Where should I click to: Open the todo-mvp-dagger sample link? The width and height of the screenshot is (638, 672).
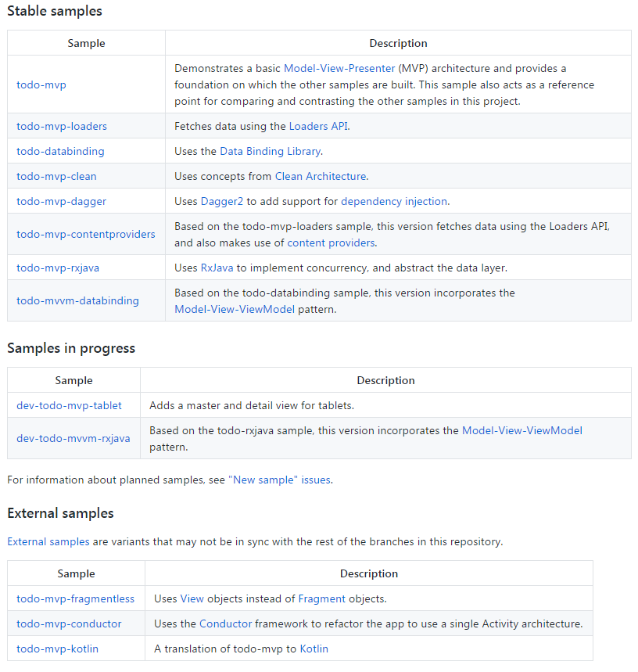point(61,201)
